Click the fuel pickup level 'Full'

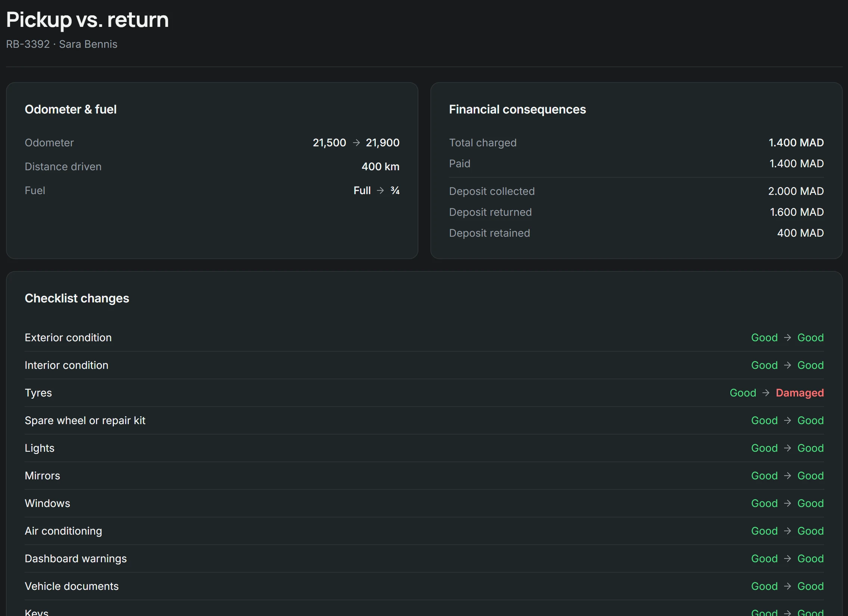362,190
